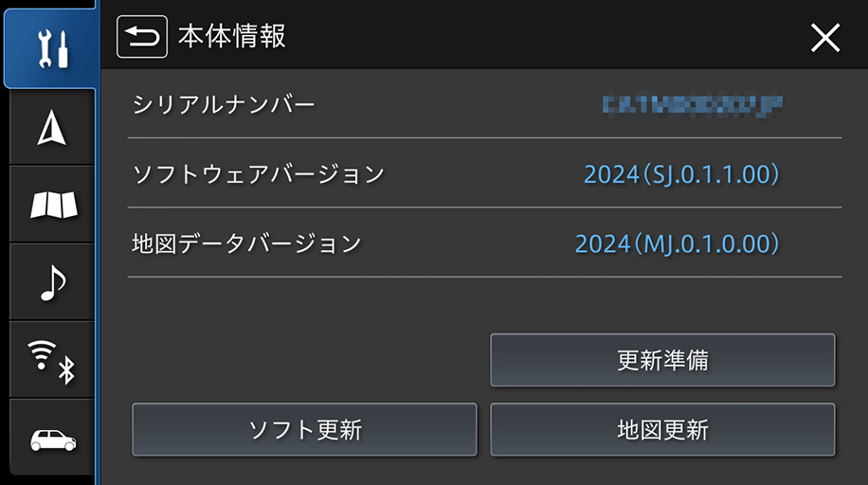The width and height of the screenshot is (868, 485).
Task: Click software version value 2024(SJ.0.1.1.00)
Action: (681, 174)
